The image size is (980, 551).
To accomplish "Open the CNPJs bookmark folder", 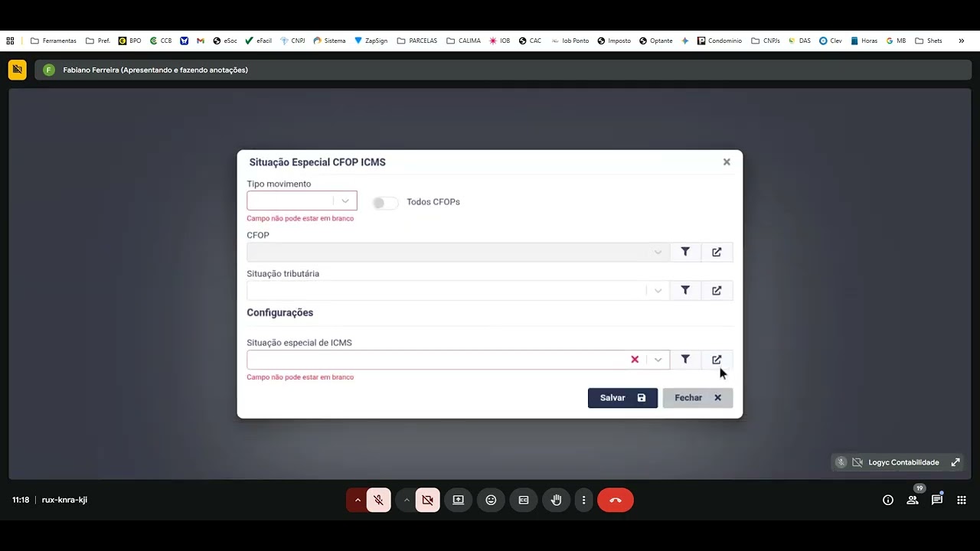I will point(766,41).
